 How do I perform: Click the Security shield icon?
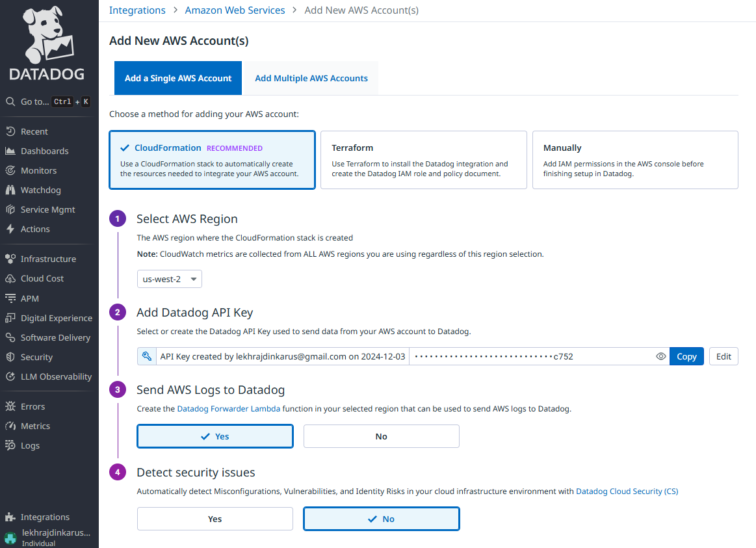coord(10,357)
